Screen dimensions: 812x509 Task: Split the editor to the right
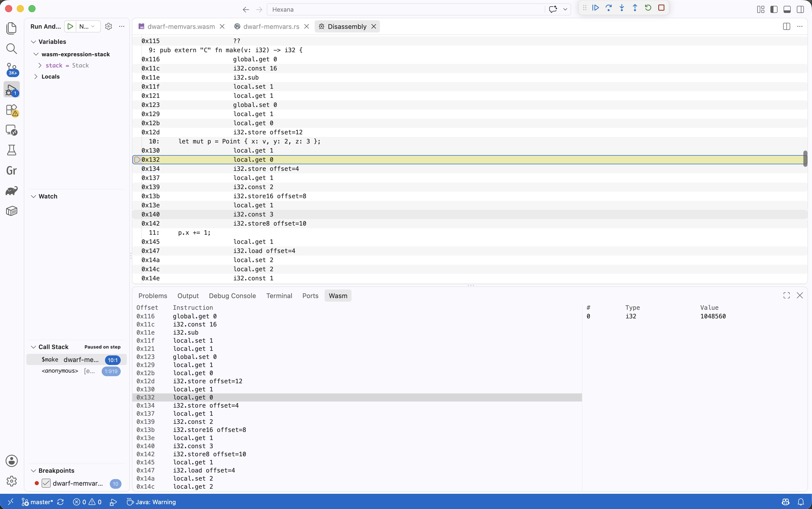click(786, 26)
